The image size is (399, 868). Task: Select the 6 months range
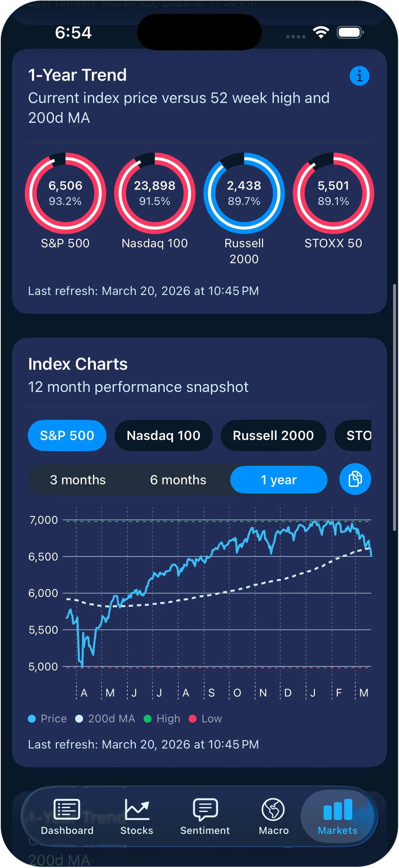[x=178, y=480]
